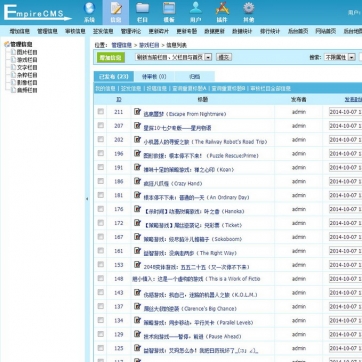Tick the checkbox for ID 186

tap(101, 181)
